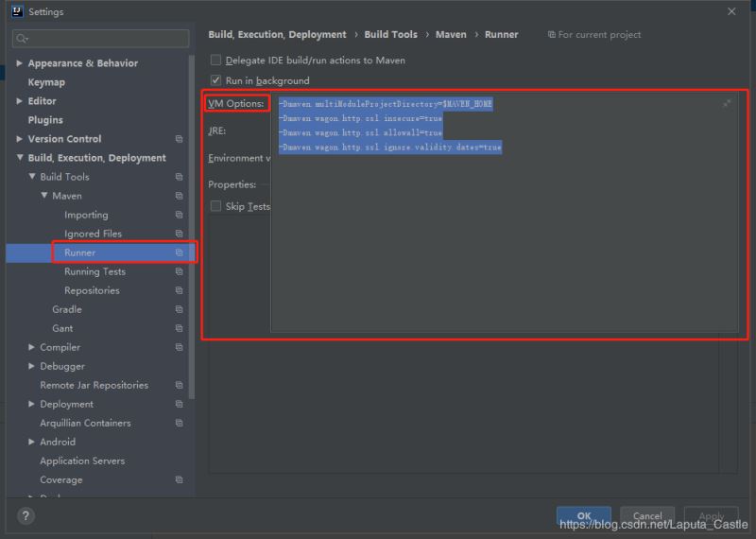Collapse the Build Tools node
The image size is (756, 539).
coord(32,177)
